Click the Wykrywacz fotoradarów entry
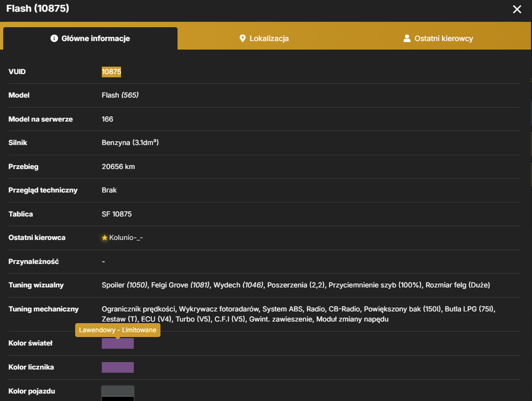The width and height of the screenshot is (532, 401). click(219, 309)
